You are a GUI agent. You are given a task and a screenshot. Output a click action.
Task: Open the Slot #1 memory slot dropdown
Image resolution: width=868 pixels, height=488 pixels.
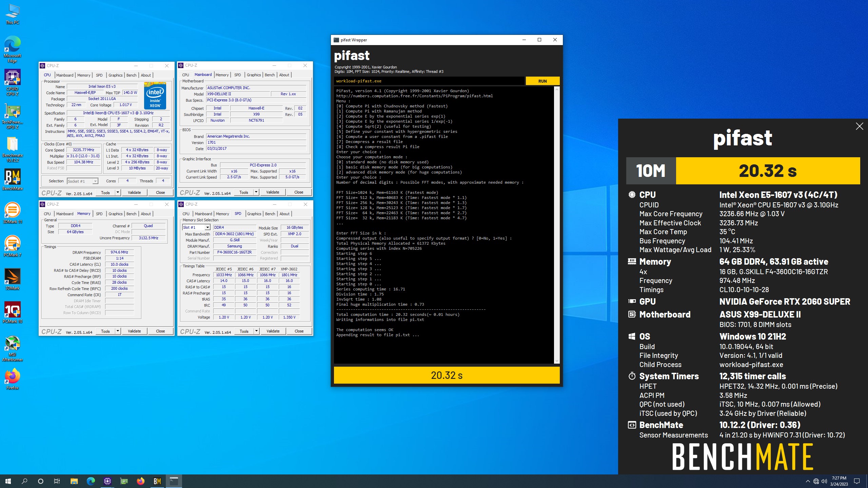click(207, 227)
